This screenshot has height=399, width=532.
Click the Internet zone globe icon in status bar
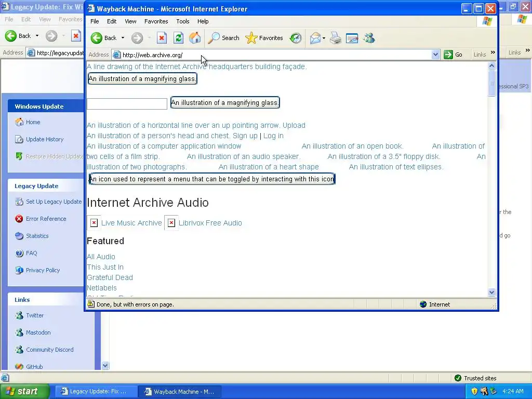point(423,304)
